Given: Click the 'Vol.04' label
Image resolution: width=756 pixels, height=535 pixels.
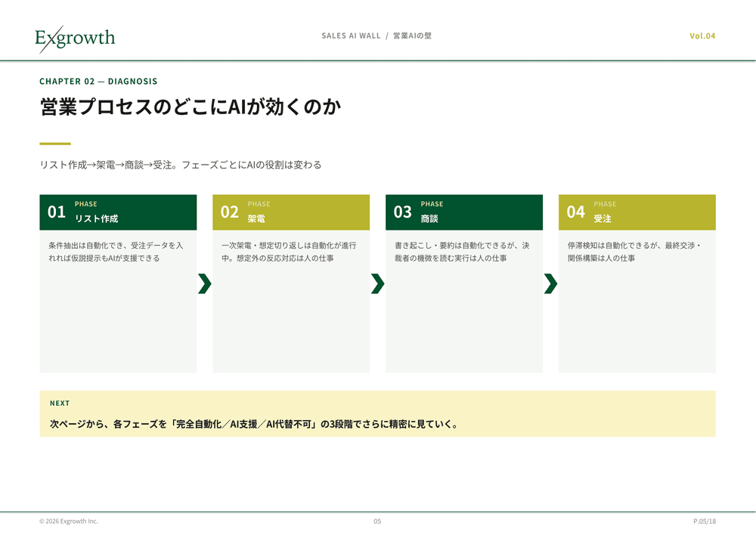Looking at the screenshot, I should coord(702,36).
